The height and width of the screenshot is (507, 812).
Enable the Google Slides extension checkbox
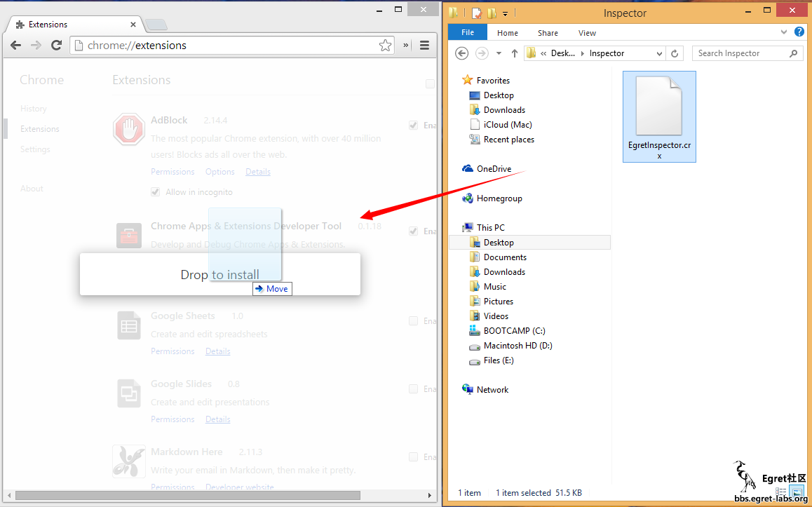click(413, 389)
